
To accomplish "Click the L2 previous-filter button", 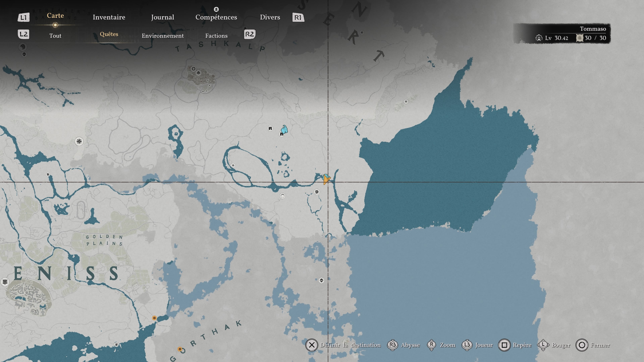I will 23,34.
